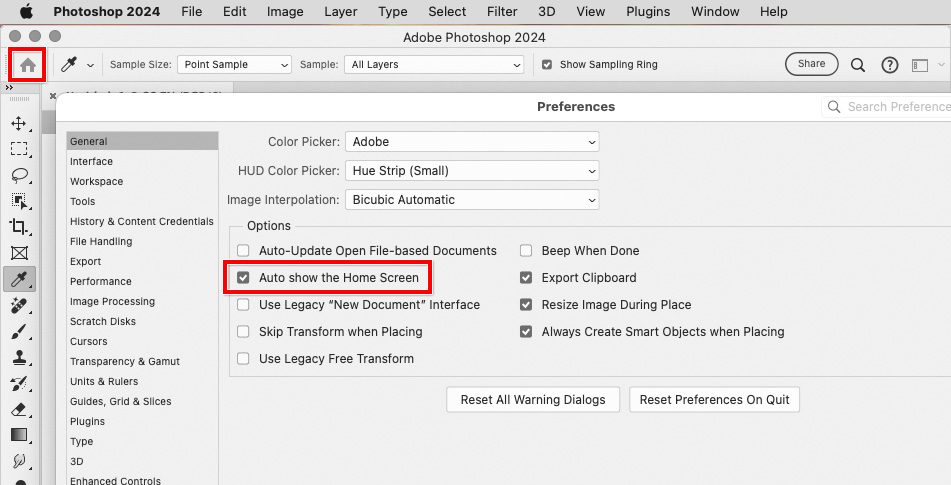Select the Crop tool

19,227
